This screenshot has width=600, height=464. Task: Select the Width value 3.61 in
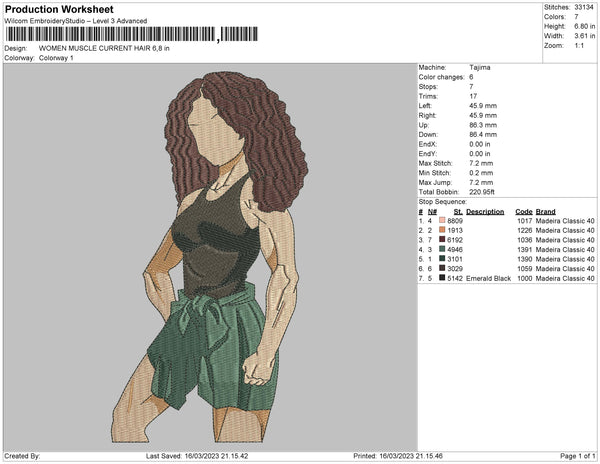(x=584, y=36)
